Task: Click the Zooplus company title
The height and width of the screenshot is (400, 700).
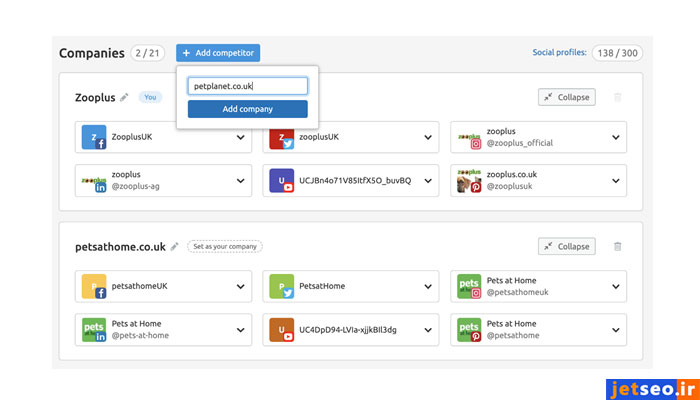Action: 95,97
